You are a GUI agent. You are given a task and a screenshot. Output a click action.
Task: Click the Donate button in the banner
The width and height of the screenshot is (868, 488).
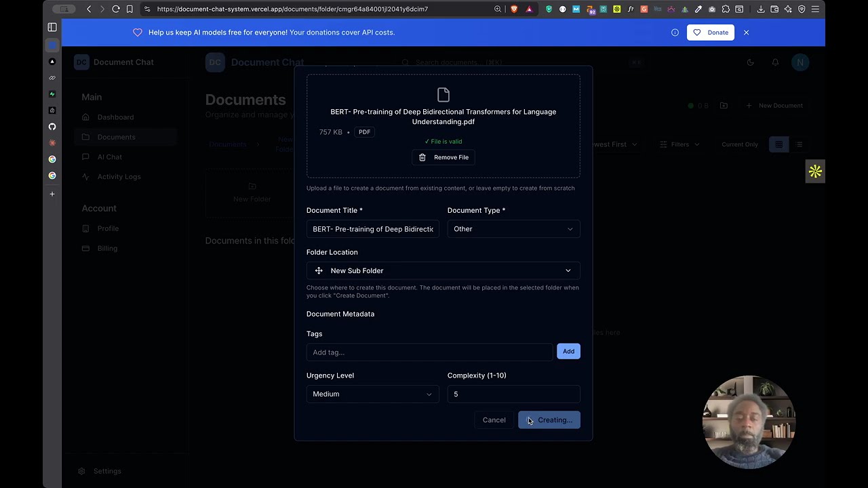point(717,32)
